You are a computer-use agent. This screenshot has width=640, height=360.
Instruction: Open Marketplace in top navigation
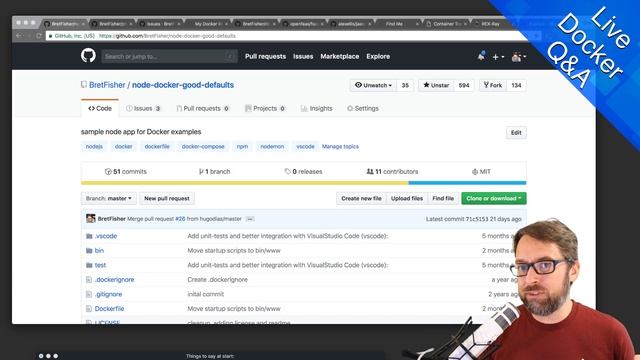tap(340, 56)
